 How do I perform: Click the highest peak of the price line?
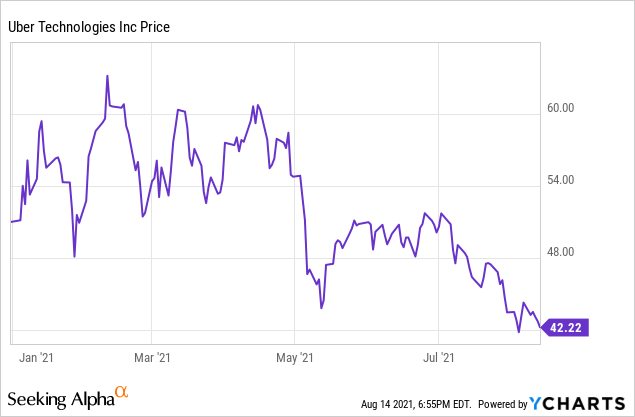tap(107, 76)
